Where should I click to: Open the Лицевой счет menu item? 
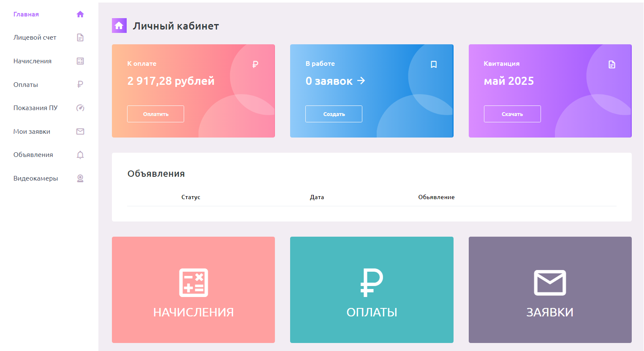tap(35, 38)
